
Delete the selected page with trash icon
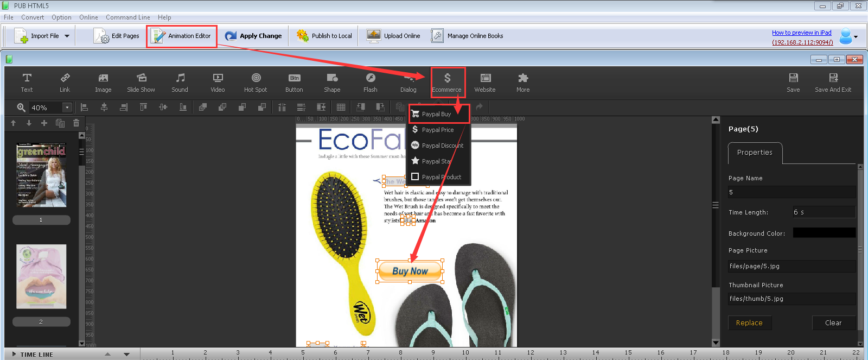[76, 123]
